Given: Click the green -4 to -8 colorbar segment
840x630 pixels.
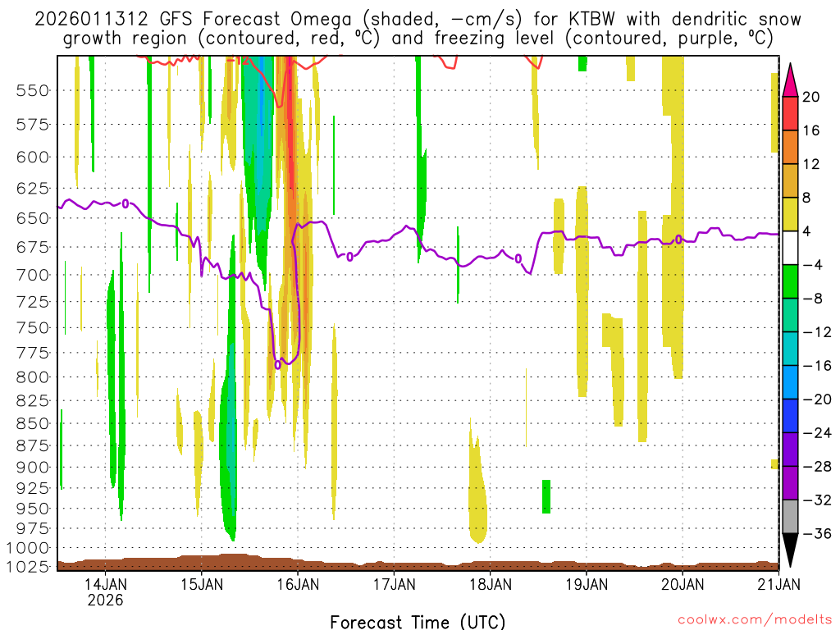Looking at the screenshot, I should coord(790,281).
